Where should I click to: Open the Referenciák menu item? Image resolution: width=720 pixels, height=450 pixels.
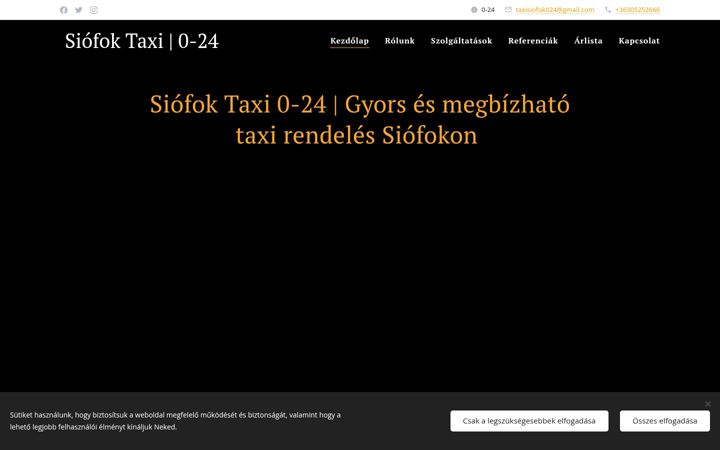533,41
